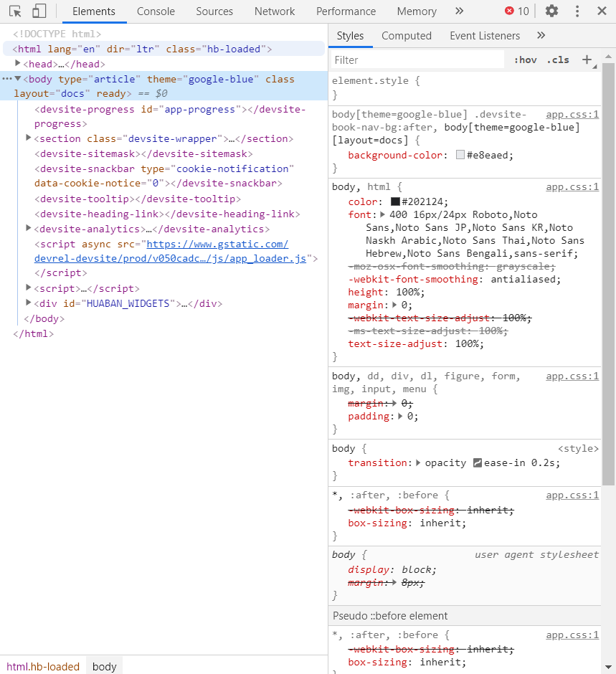Focus the styles Filter input field
This screenshot has height=674, width=616.
(x=417, y=60)
